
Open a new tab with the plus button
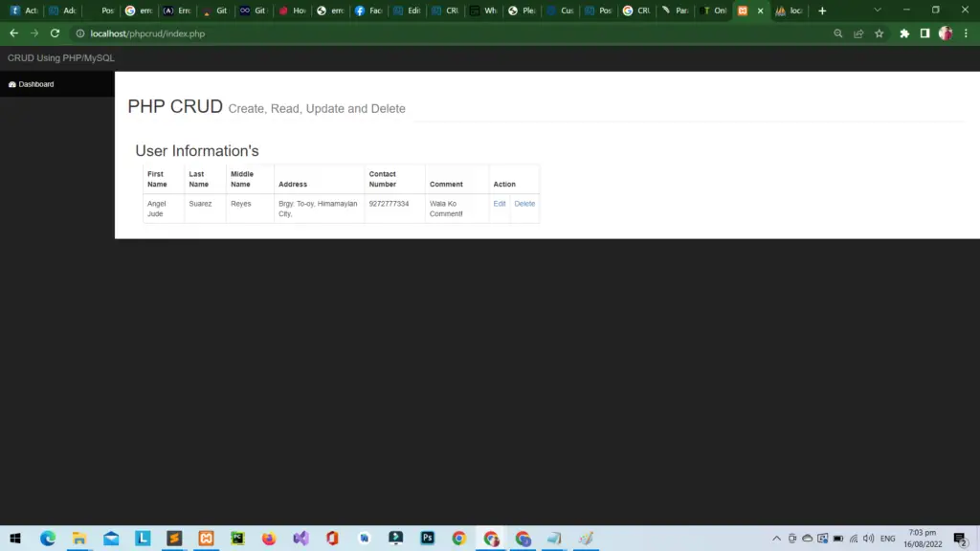[822, 11]
